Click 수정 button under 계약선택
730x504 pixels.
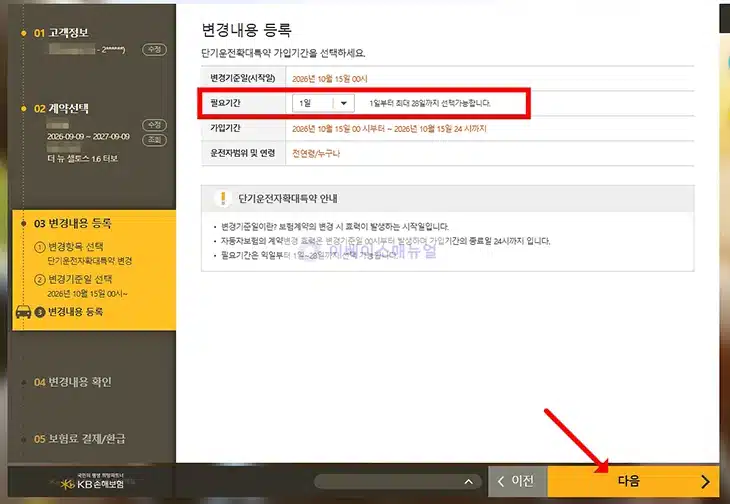(x=155, y=125)
